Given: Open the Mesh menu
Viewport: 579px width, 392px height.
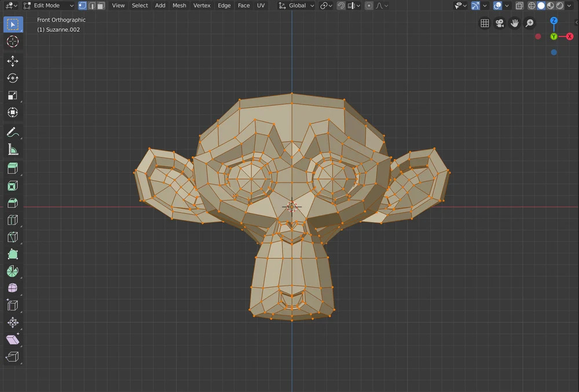Looking at the screenshot, I should 179,6.
